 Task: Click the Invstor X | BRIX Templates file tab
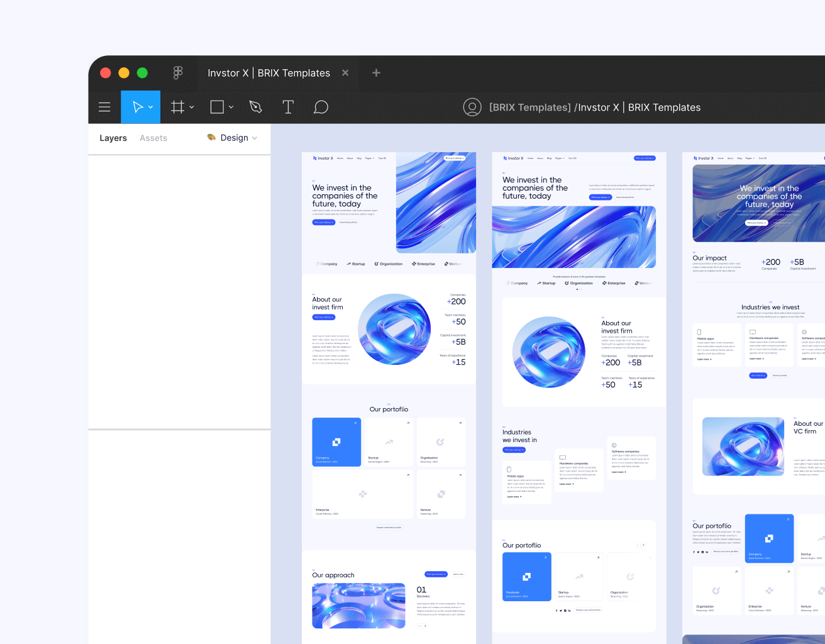pyautogui.click(x=269, y=73)
